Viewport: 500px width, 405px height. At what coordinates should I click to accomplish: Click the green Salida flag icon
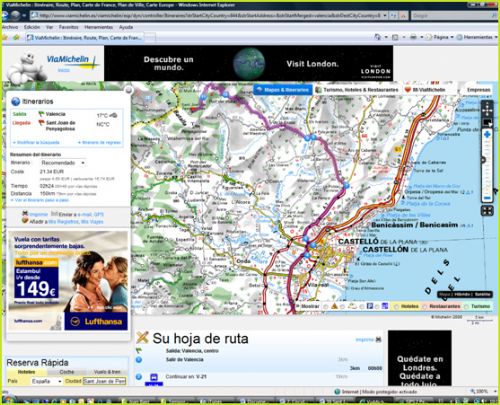tap(41, 114)
